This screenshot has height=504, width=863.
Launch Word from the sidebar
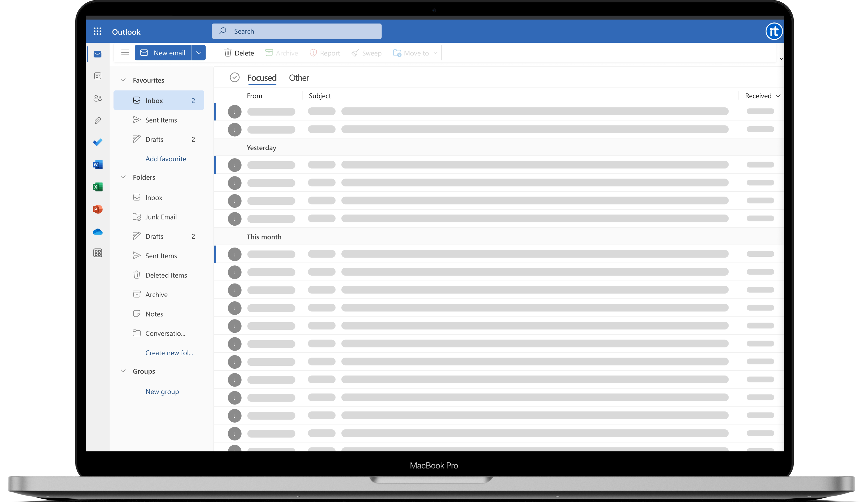[x=98, y=165]
